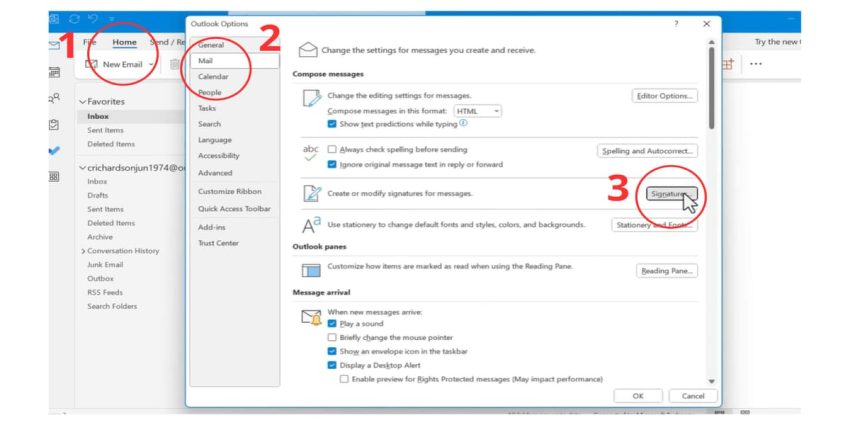The image size is (850, 425).
Task: Open the People view in Outlook sidebar
Action: click(54, 98)
